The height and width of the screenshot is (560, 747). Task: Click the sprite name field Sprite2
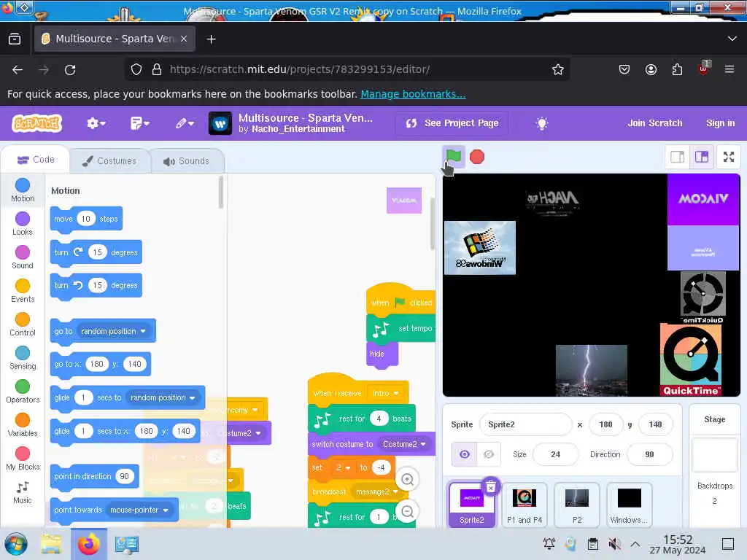pyautogui.click(x=525, y=424)
